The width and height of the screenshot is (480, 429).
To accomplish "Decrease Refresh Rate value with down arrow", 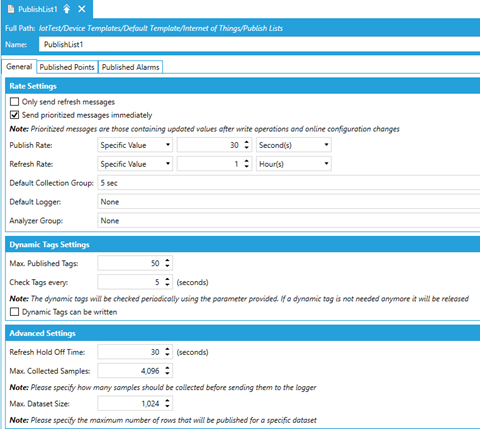I will coord(247,167).
